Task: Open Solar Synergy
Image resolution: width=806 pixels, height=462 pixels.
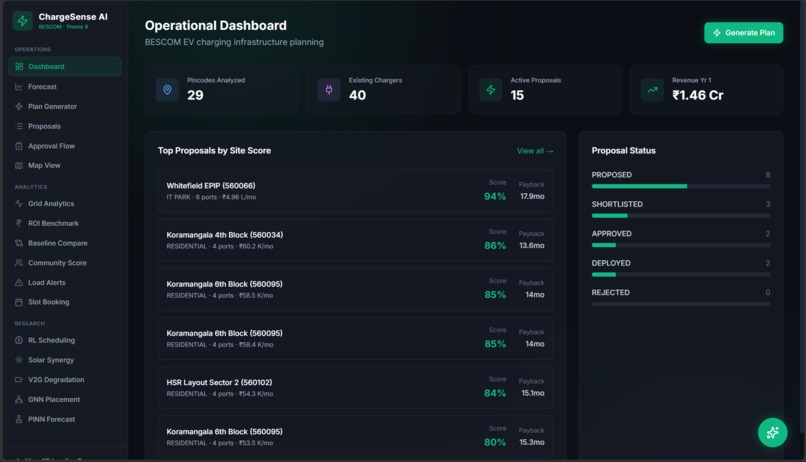Action: 65,360
